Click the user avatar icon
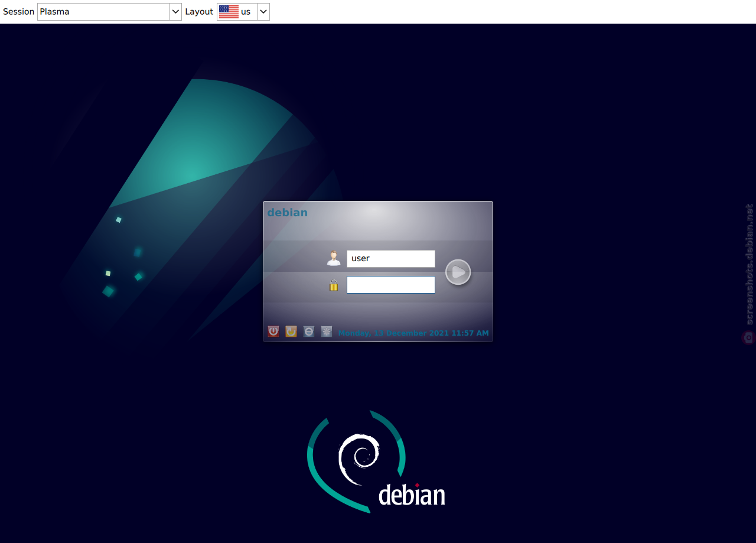756x543 pixels. pos(334,258)
